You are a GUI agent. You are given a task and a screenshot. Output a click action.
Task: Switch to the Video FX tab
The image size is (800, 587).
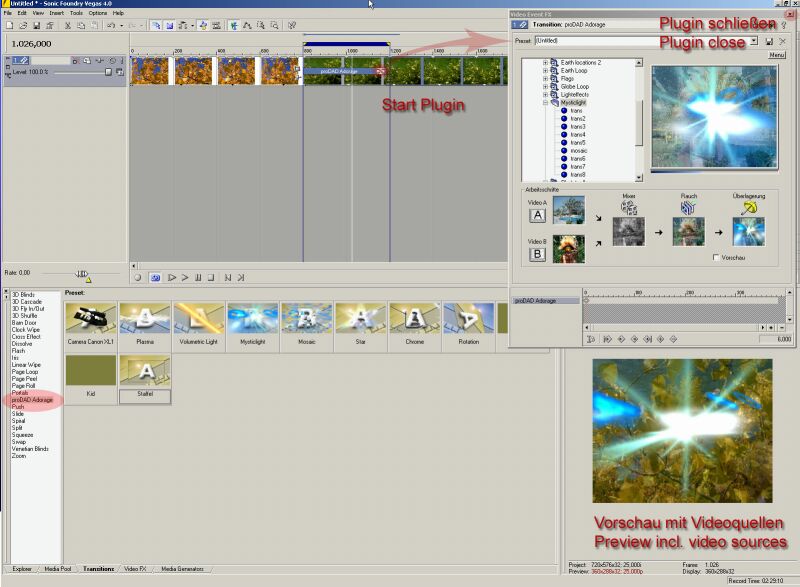tap(135, 569)
